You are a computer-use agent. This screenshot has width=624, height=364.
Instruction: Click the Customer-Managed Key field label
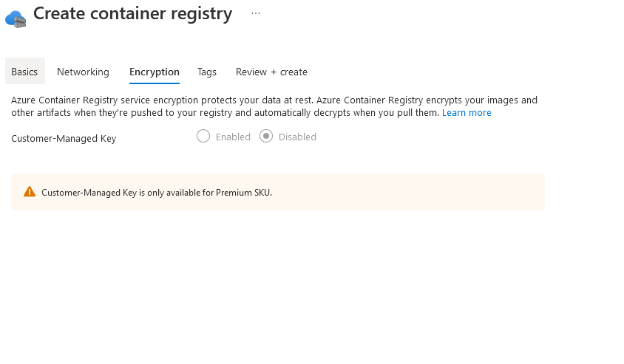coord(64,138)
